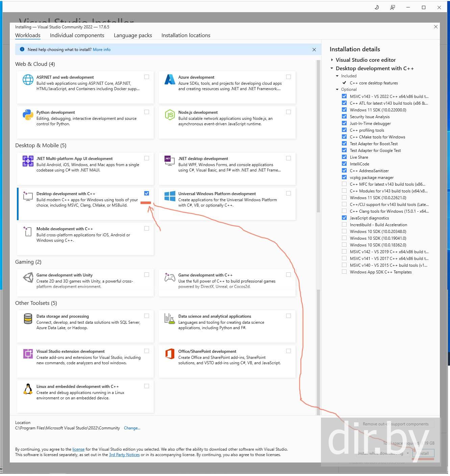
Task: Uncheck the JavaScript diagnostics option
Action: coord(344,218)
